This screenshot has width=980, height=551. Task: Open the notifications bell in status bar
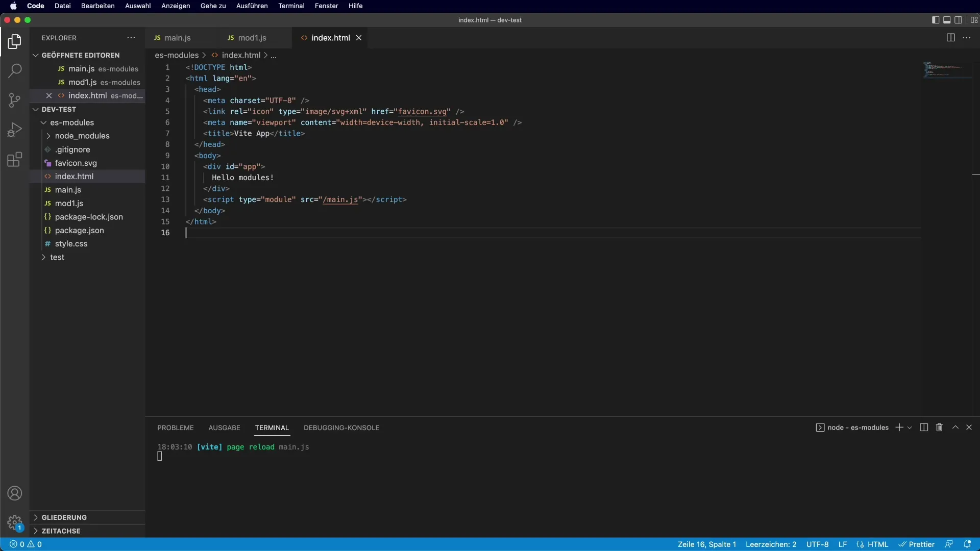(x=967, y=544)
